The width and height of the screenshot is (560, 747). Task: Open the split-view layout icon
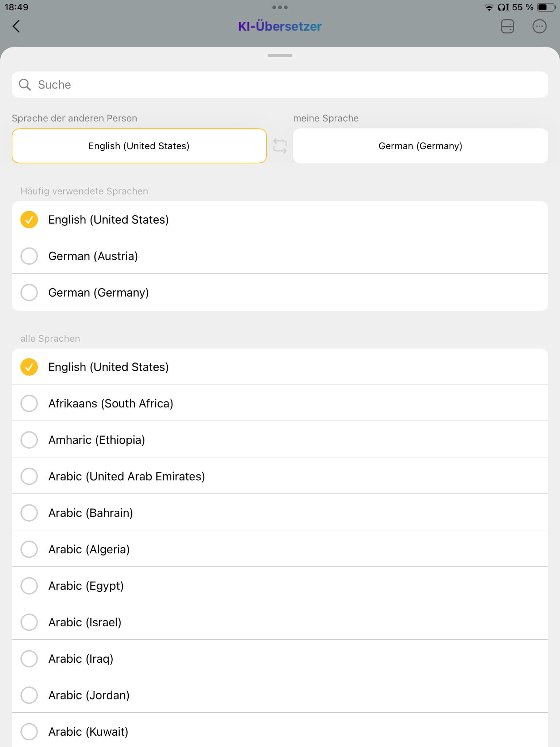click(x=507, y=26)
